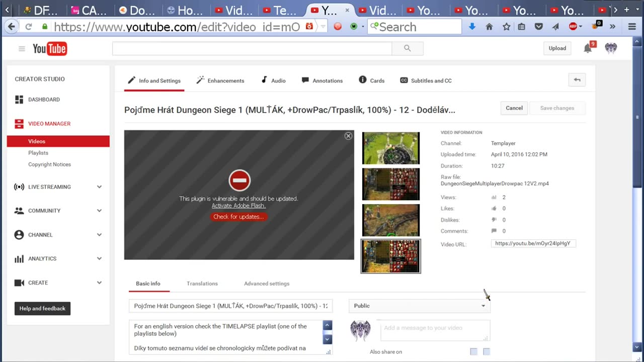Click the YouTube search magnifier button
Viewport: 644px width, 362px height.
pos(408,48)
